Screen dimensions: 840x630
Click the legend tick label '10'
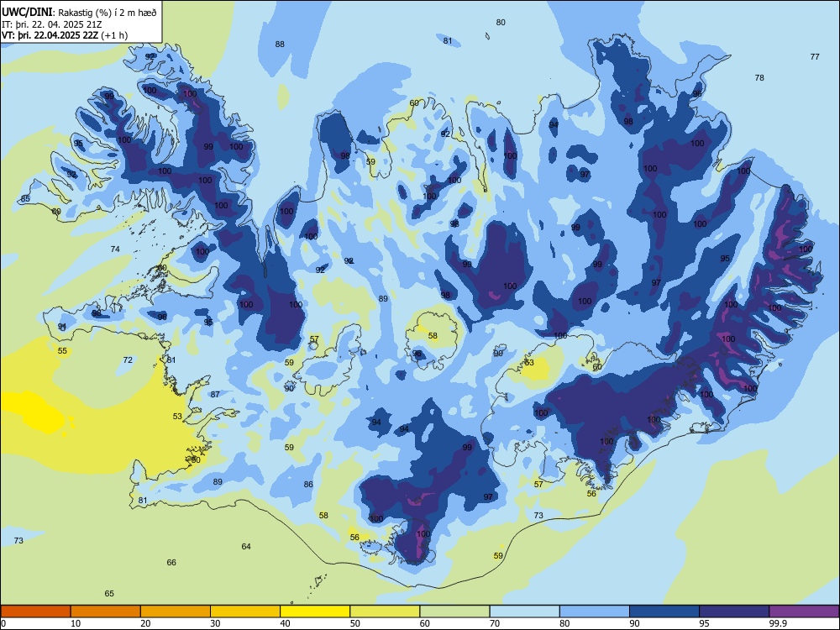pyautogui.click(x=76, y=623)
